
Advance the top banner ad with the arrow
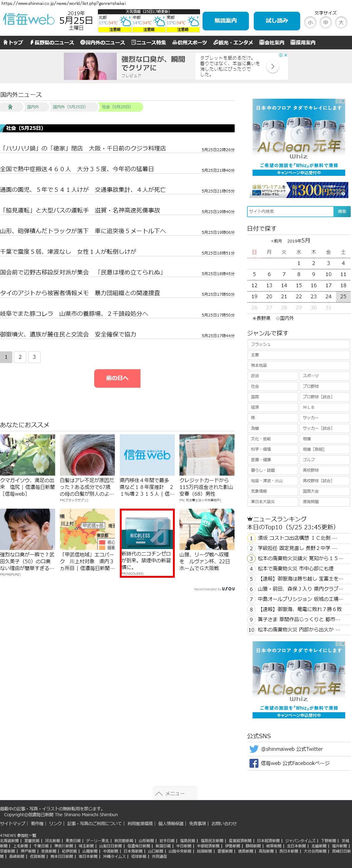point(272,67)
